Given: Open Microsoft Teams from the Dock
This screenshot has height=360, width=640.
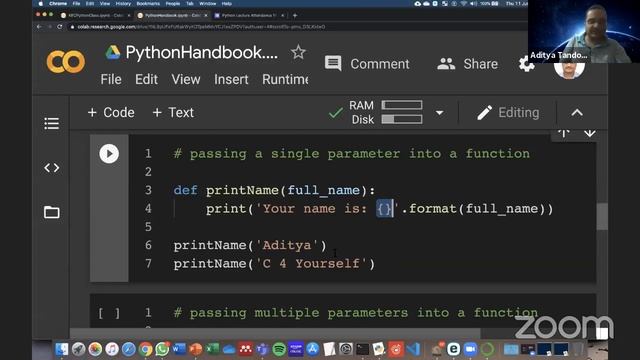Looking at the screenshot, I should [262, 349].
